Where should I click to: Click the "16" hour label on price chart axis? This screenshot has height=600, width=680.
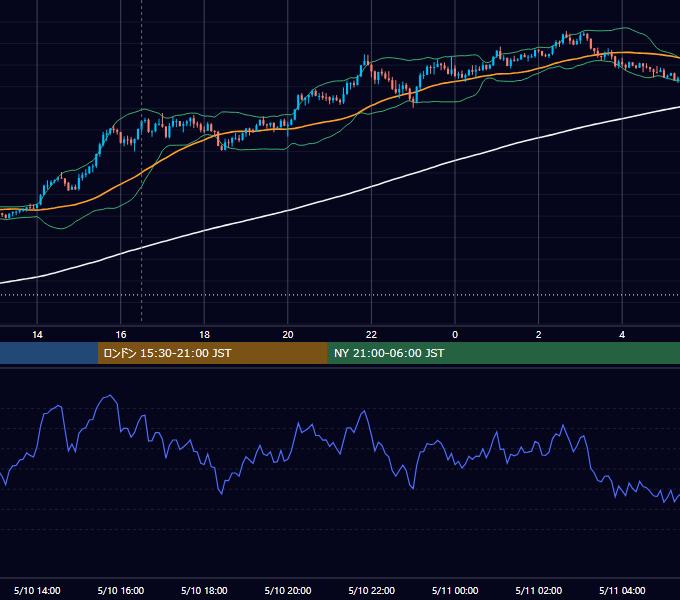click(121, 335)
